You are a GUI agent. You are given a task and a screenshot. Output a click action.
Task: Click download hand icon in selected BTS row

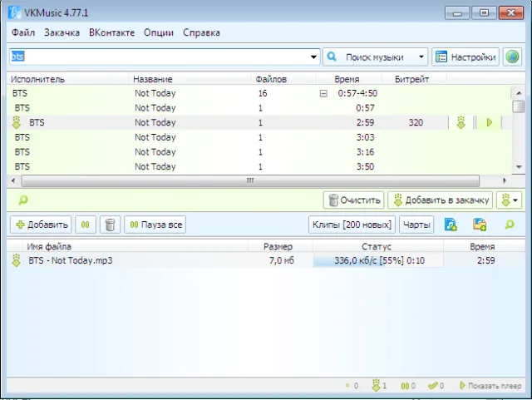point(461,122)
